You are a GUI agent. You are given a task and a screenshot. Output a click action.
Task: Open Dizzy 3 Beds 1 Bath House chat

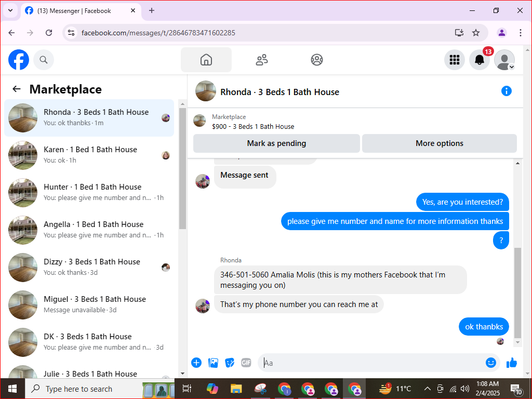click(x=89, y=267)
